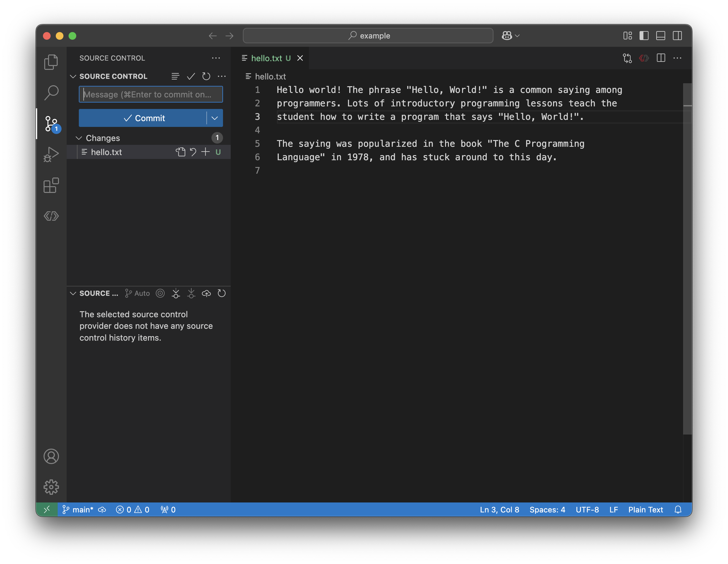Click Plain Text language mode
This screenshot has height=564, width=728.
pos(645,510)
